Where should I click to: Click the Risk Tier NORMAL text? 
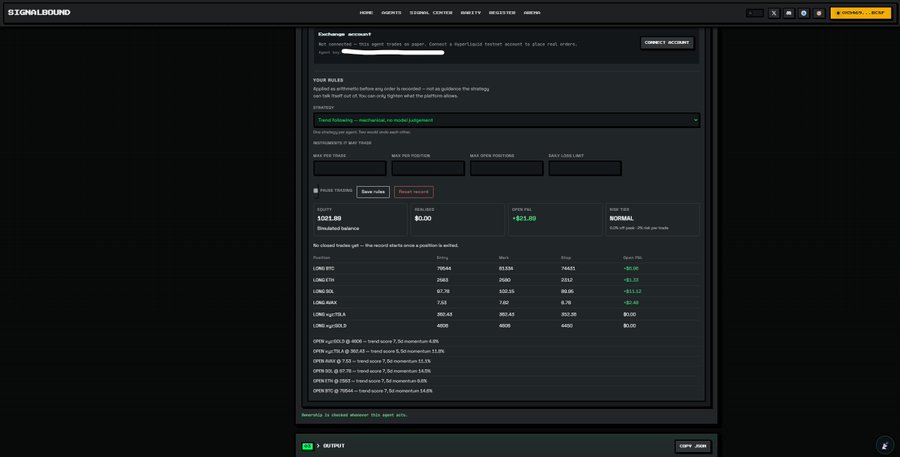click(622, 219)
